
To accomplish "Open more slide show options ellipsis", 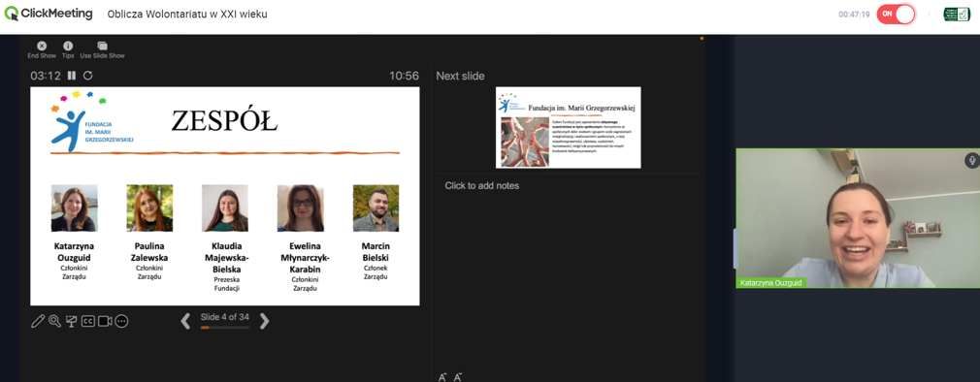I will click(122, 322).
